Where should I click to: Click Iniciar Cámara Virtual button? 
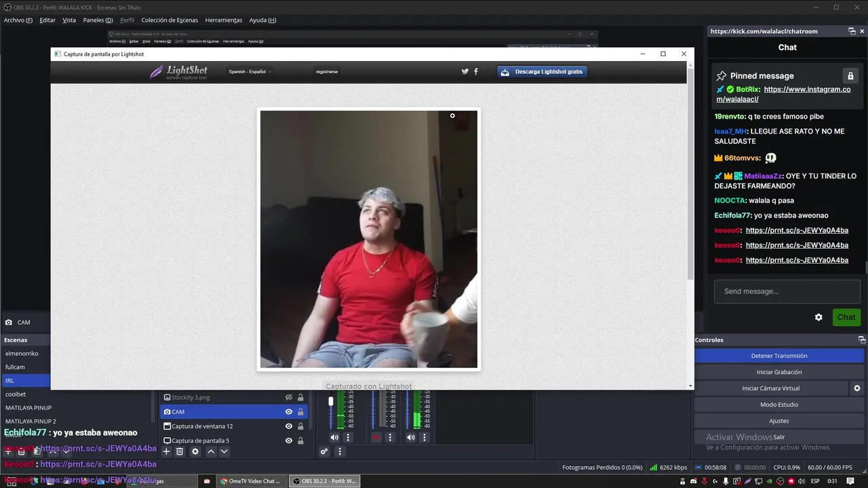(771, 388)
